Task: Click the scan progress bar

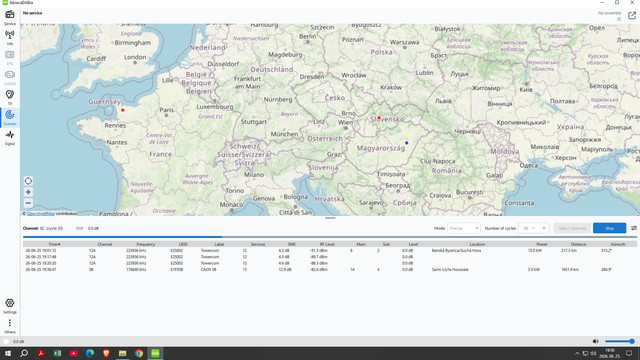Action: [x=330, y=237]
